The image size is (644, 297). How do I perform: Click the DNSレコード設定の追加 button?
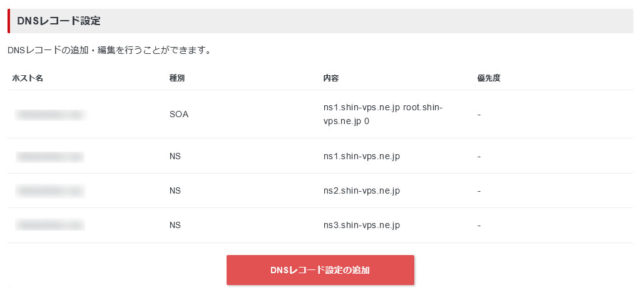(320, 270)
